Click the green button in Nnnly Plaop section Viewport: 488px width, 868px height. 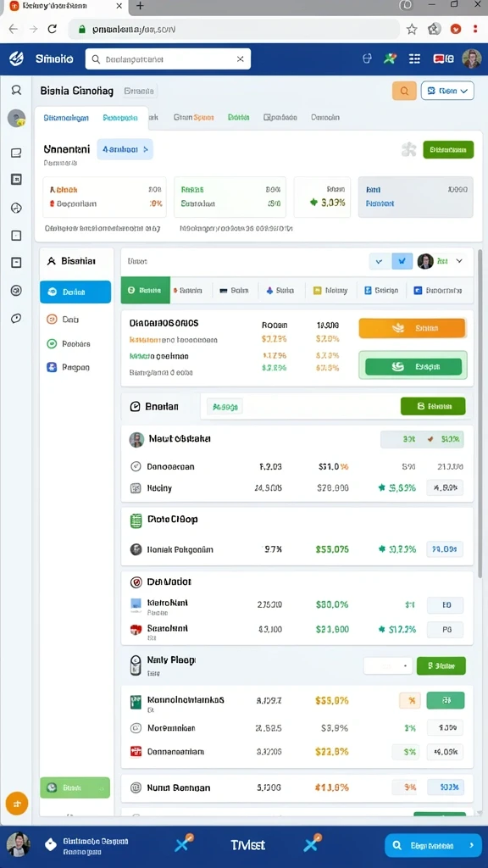[441, 665]
